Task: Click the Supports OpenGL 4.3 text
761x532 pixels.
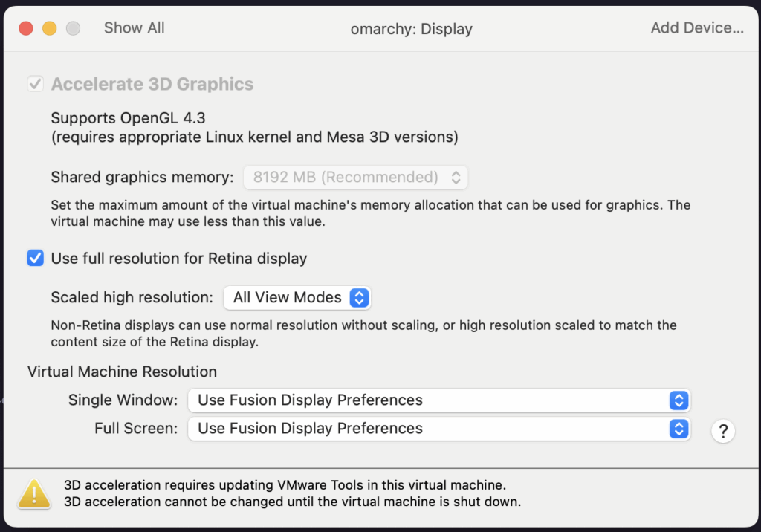Action: click(x=128, y=118)
